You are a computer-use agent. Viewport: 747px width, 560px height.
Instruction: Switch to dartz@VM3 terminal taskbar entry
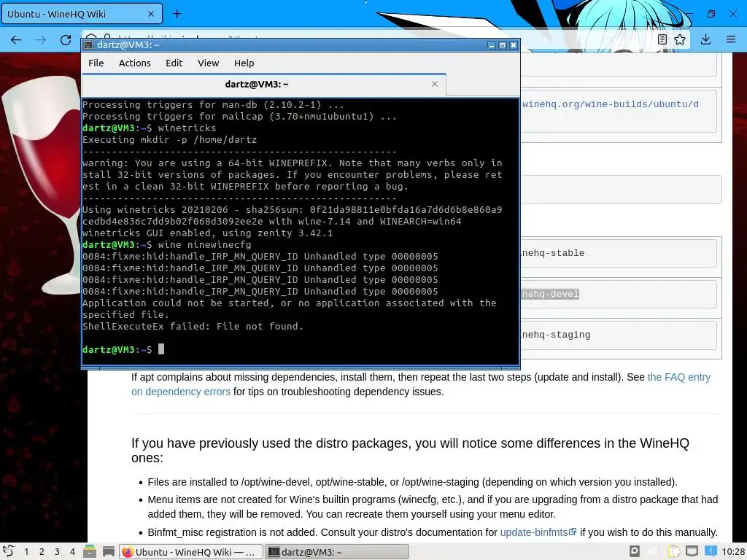pyautogui.click(x=337, y=552)
